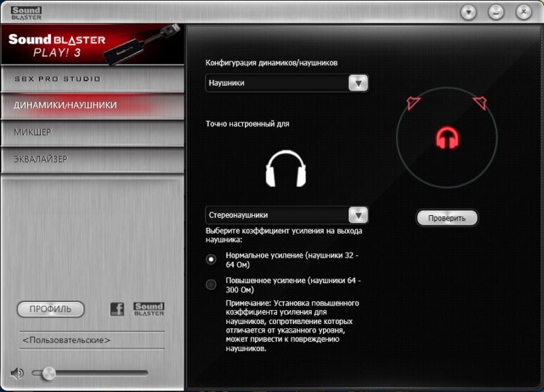Viewport: 544px width, 392px height.
Task: Click the white headphones image
Action: [x=286, y=168]
